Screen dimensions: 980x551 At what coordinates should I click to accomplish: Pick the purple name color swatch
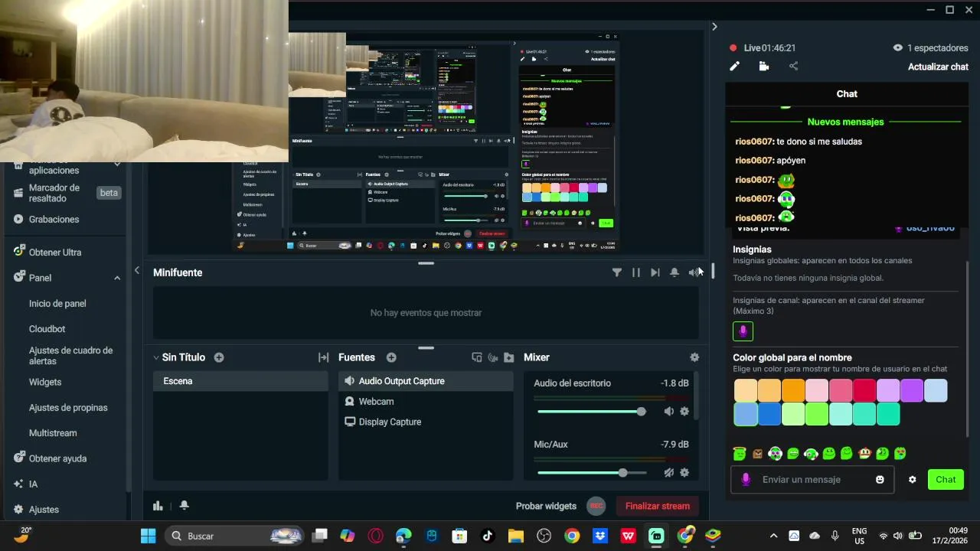point(912,390)
